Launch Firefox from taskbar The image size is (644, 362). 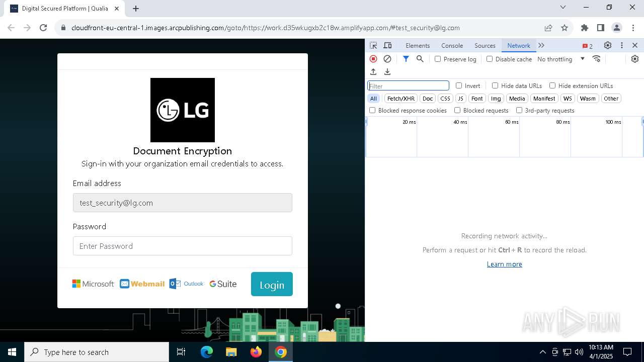coord(256,352)
